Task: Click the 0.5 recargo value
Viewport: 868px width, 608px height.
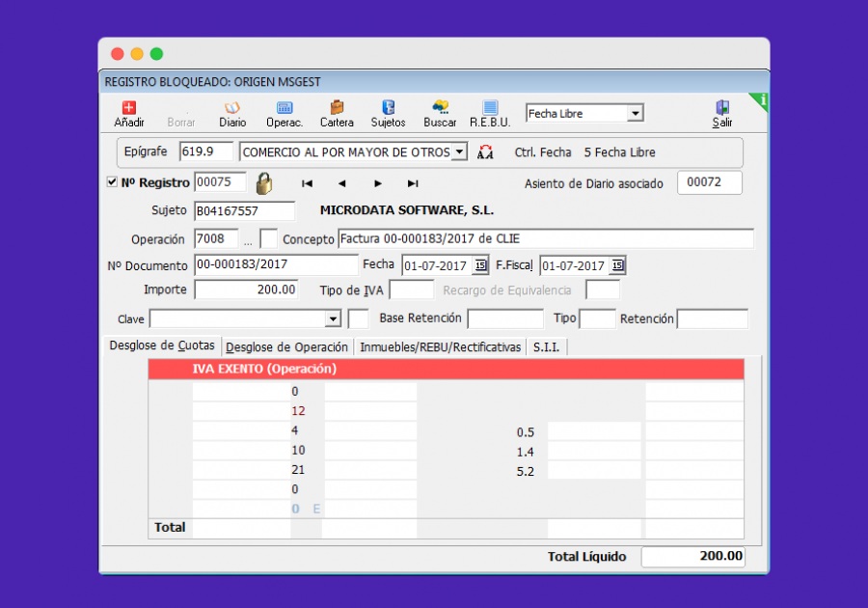Action: point(526,432)
